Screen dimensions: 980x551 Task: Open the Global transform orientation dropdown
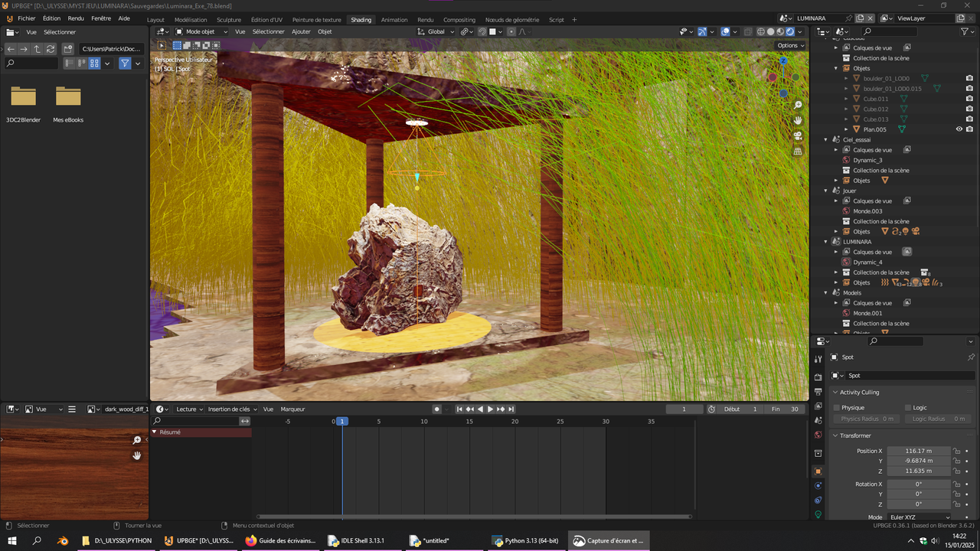436,32
